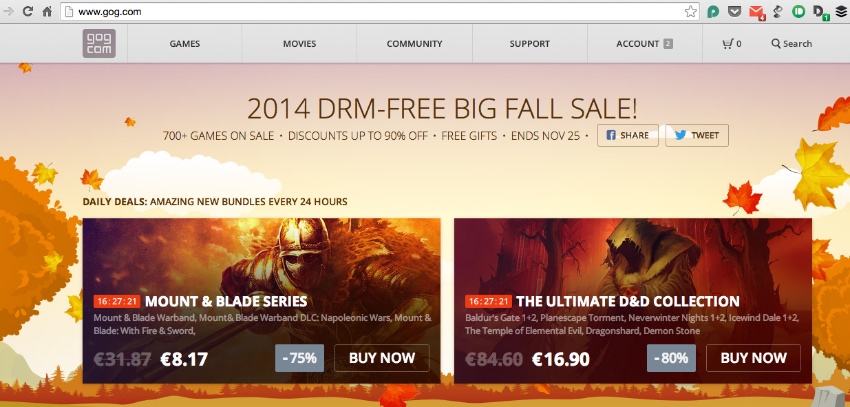Click the gog.com logo

coord(99,43)
